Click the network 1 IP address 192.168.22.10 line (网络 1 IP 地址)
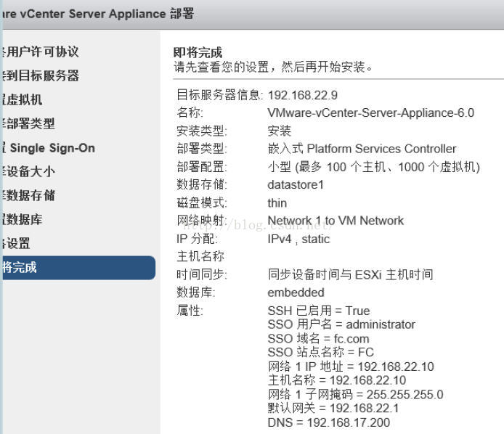504x434 pixels. tap(351, 367)
